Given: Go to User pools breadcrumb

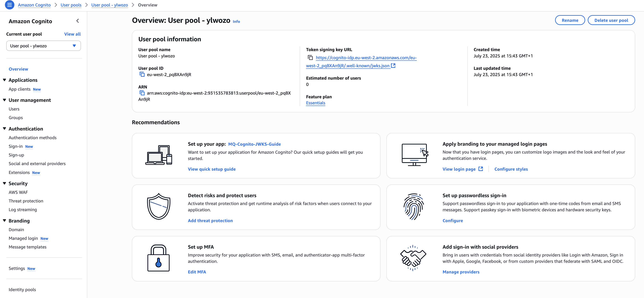Looking at the screenshot, I should pyautogui.click(x=71, y=5).
